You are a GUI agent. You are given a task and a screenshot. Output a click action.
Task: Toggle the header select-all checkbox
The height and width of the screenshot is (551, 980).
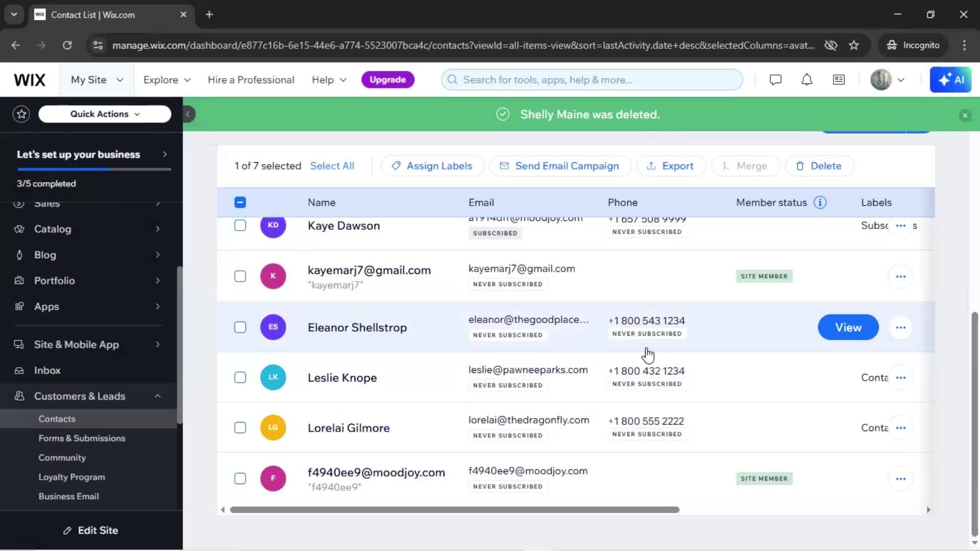(x=240, y=203)
